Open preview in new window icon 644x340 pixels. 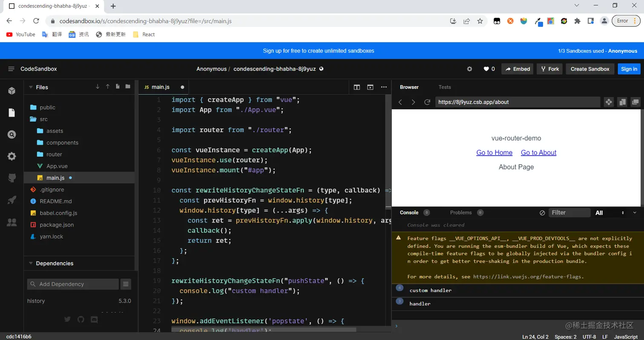[x=635, y=102]
